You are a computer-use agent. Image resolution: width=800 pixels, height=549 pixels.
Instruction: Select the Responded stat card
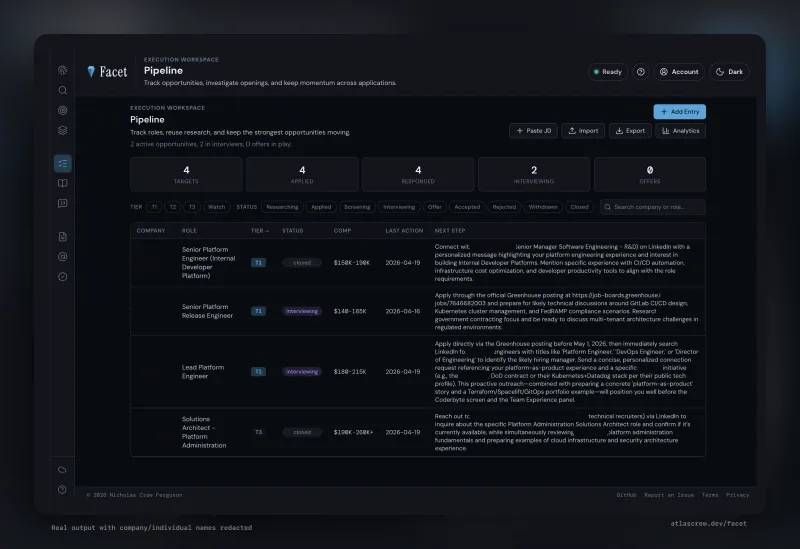click(x=418, y=174)
